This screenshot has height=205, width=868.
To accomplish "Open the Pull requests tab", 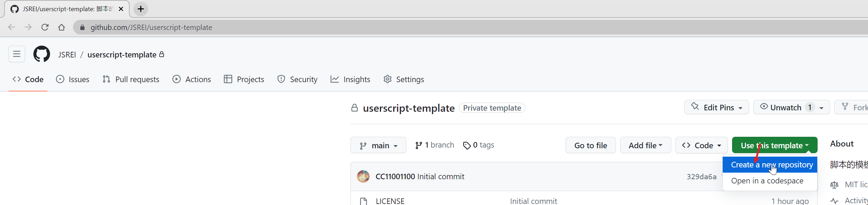I will coord(131,79).
